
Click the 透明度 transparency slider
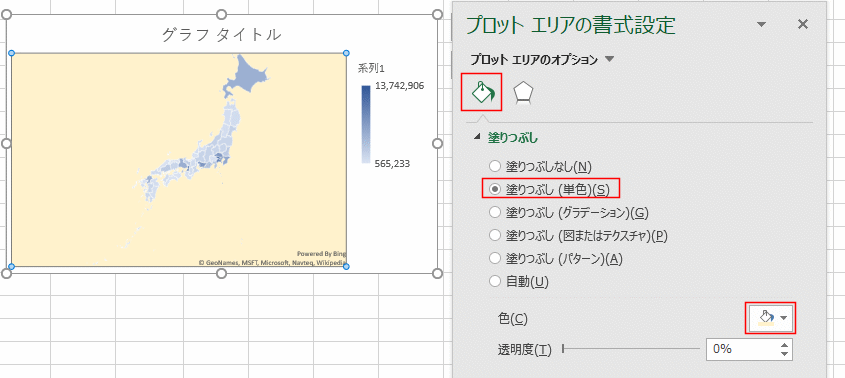[x=631, y=349]
